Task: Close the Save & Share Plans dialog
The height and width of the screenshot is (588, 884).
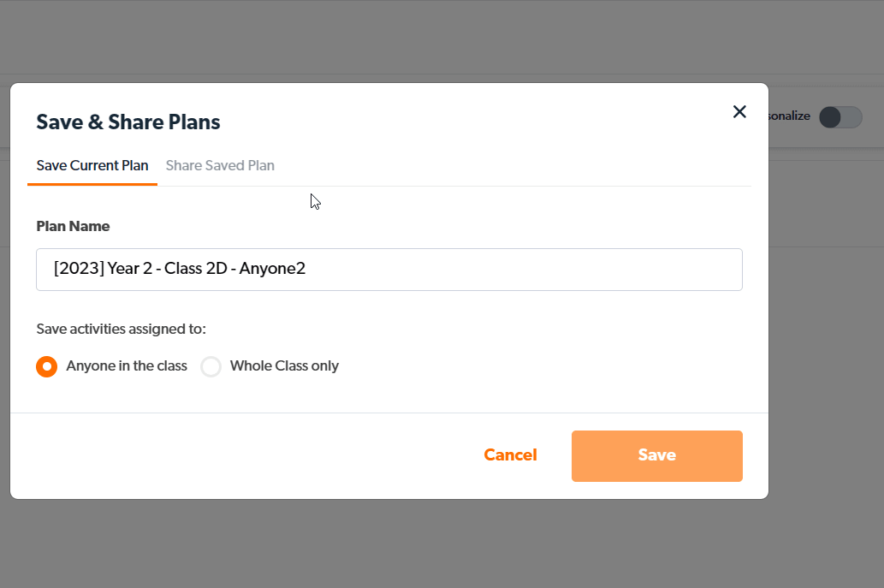Action: 739,111
